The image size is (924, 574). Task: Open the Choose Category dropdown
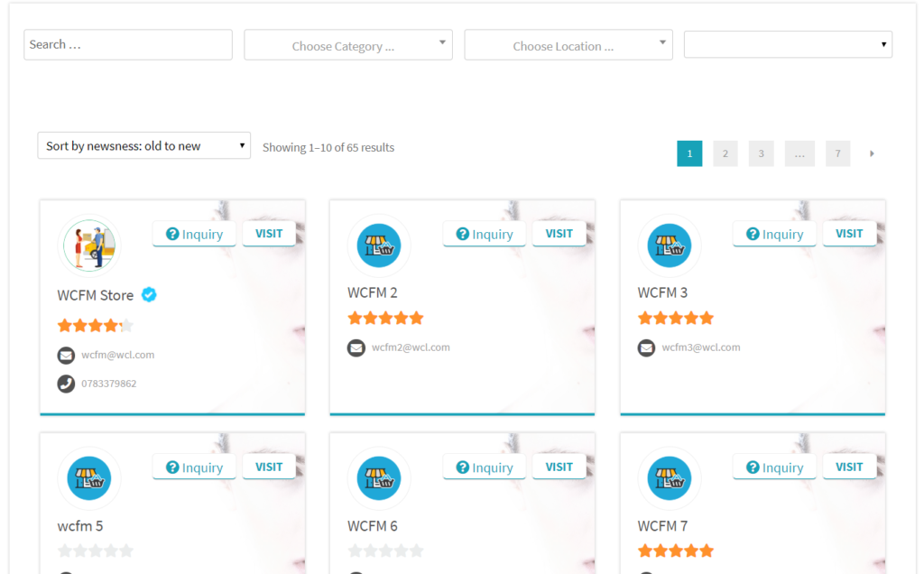348,45
